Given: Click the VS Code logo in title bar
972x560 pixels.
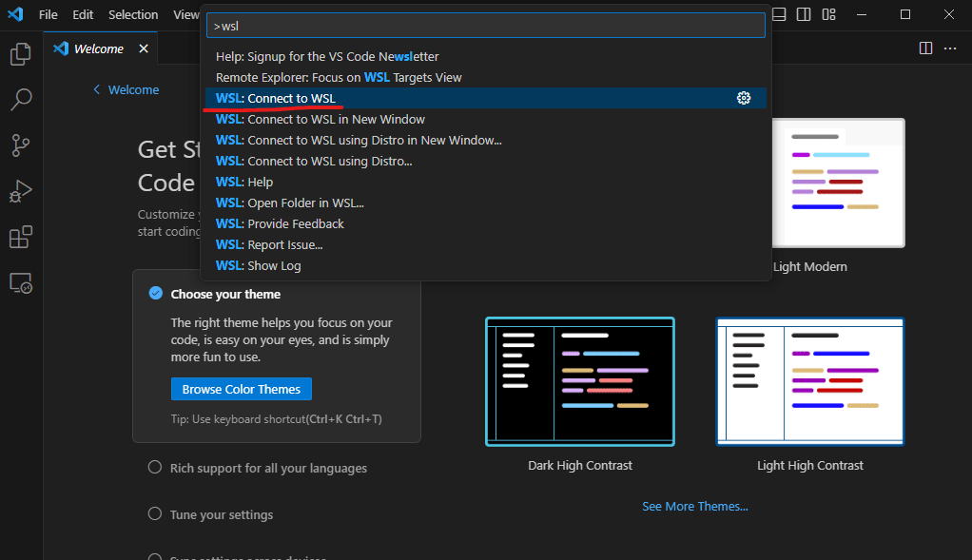Looking at the screenshot, I should 15,14.
